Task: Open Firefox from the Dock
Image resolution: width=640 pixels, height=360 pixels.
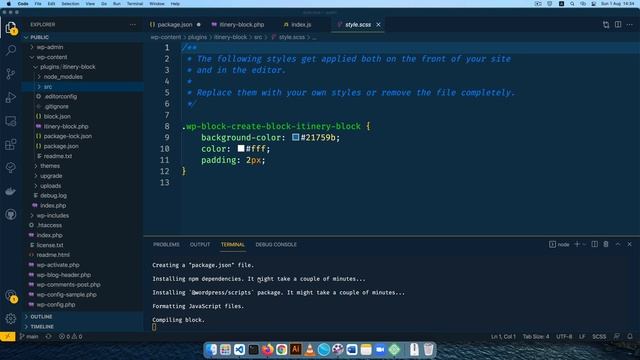Action: [x=267, y=349]
